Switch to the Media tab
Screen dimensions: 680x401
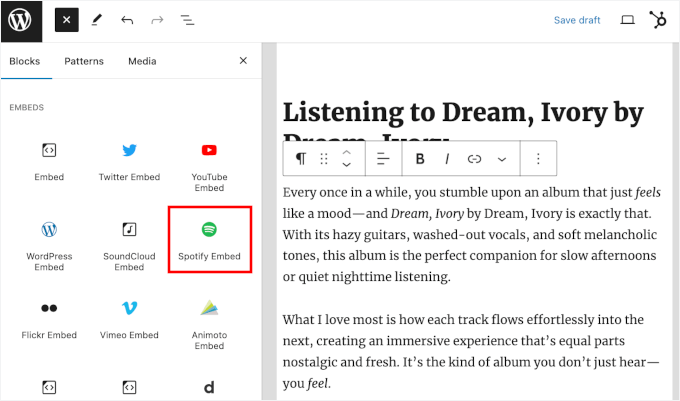142,61
